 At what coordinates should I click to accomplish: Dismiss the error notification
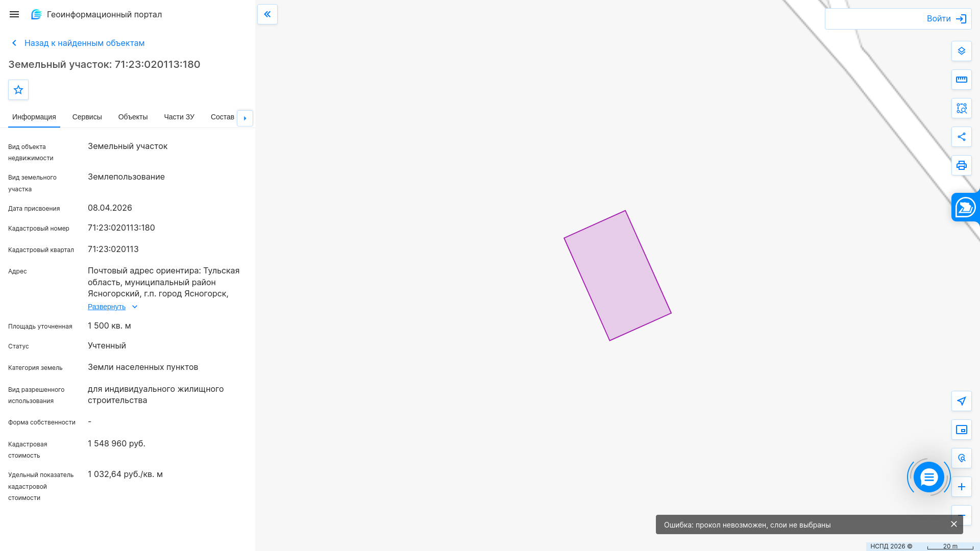tap(954, 524)
